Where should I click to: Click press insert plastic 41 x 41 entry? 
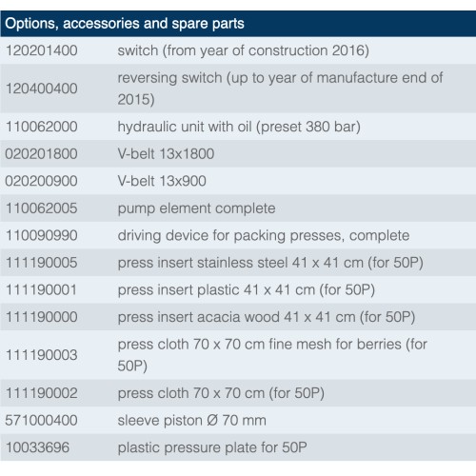coord(247,290)
